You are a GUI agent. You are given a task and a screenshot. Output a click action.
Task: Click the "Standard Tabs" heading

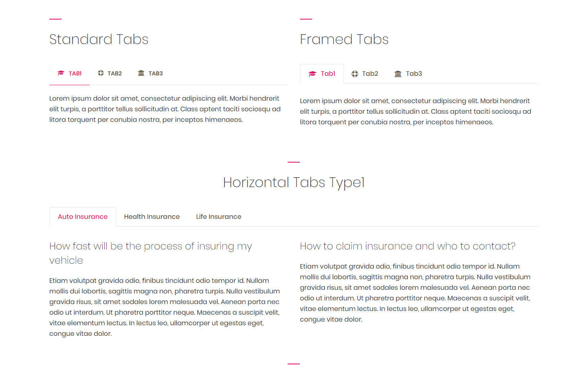pos(99,40)
